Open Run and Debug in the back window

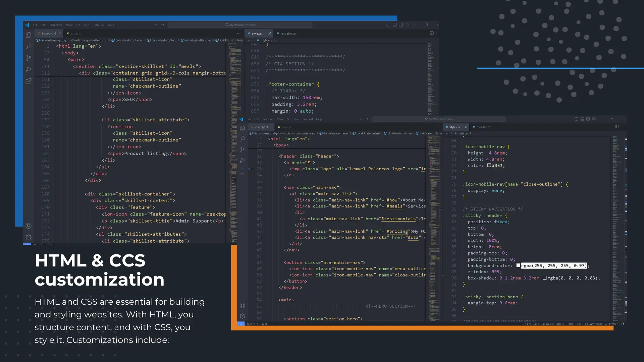[29, 69]
